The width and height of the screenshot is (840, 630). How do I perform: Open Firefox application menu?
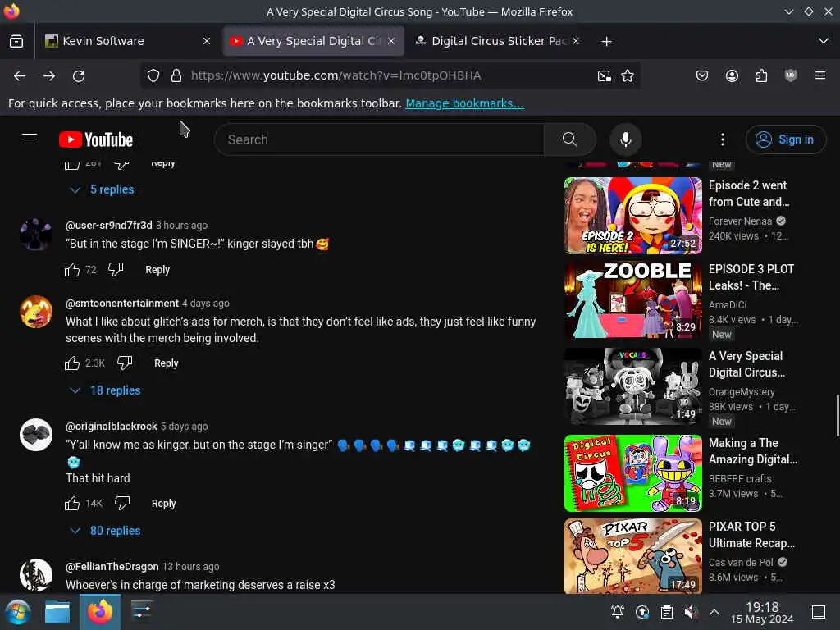(x=820, y=75)
